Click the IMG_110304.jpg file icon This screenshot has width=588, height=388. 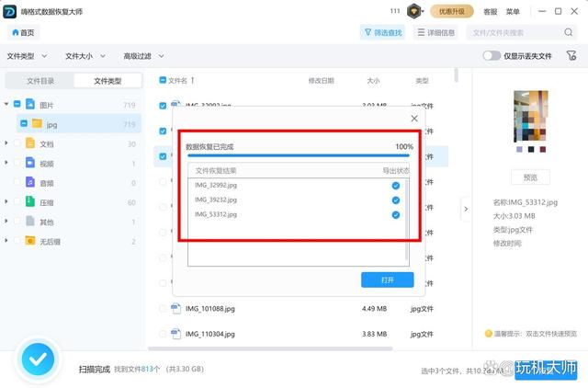coord(175,334)
